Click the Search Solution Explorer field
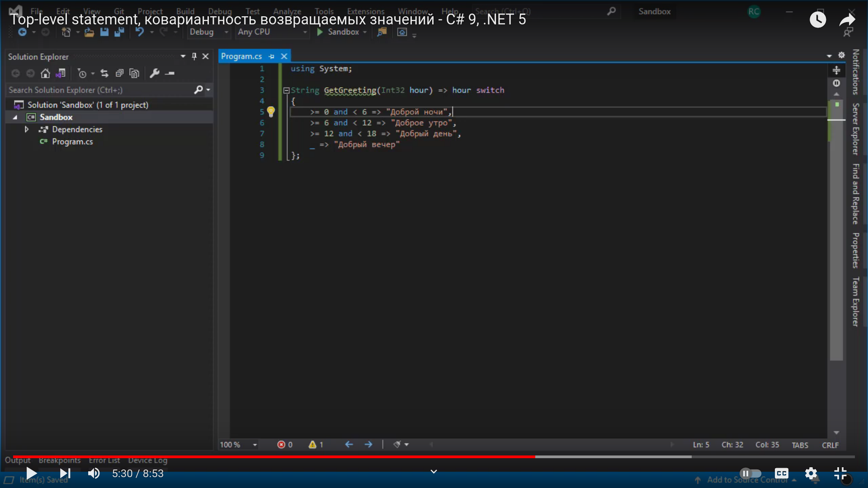Viewport: 868px width, 488px height. 99,90
